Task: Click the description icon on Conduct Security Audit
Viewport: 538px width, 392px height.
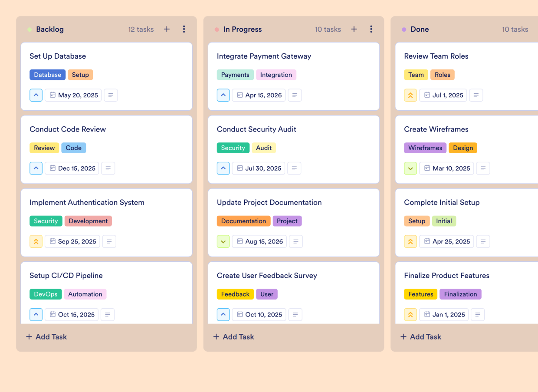Action: (295, 168)
